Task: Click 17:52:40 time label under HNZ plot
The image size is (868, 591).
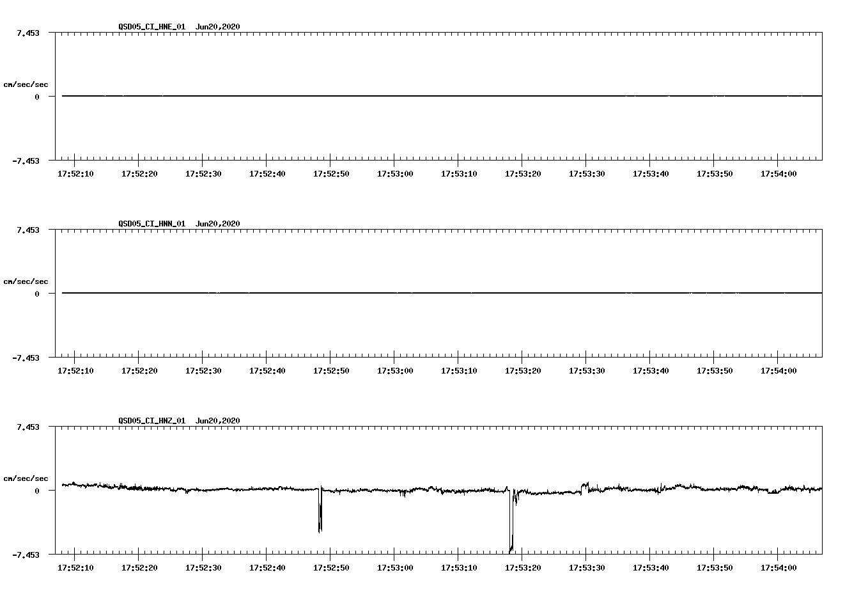Action: (267, 567)
